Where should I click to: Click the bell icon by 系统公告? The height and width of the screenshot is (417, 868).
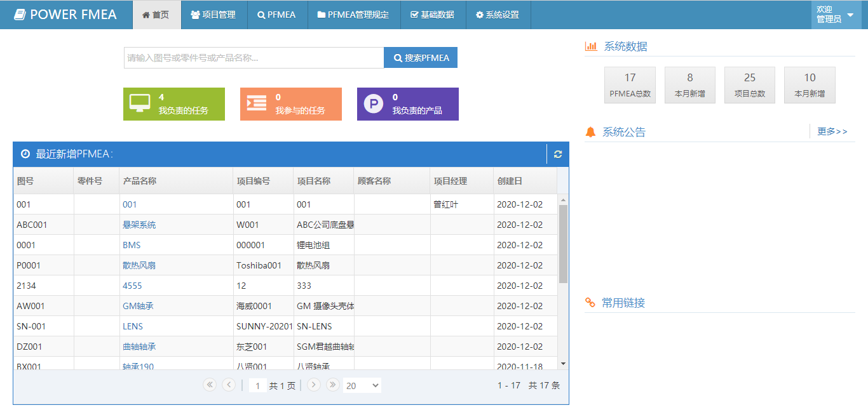591,132
